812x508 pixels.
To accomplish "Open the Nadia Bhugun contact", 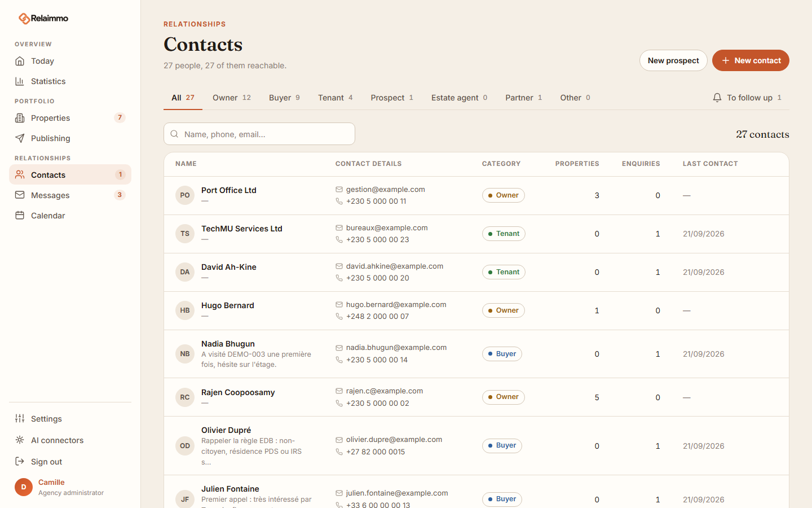I will (x=228, y=344).
